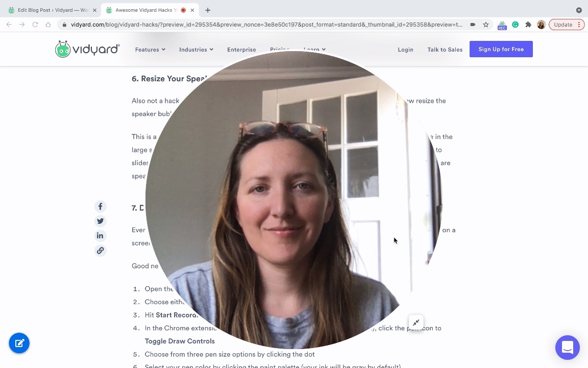Screen dimensions: 588x368
Task: Open the tab search down arrow
Action: 579,10
